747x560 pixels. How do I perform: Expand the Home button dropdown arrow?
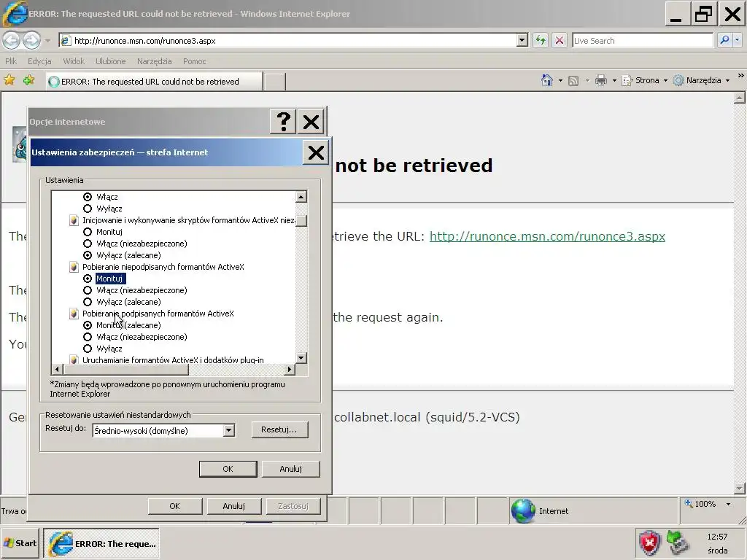(x=560, y=80)
